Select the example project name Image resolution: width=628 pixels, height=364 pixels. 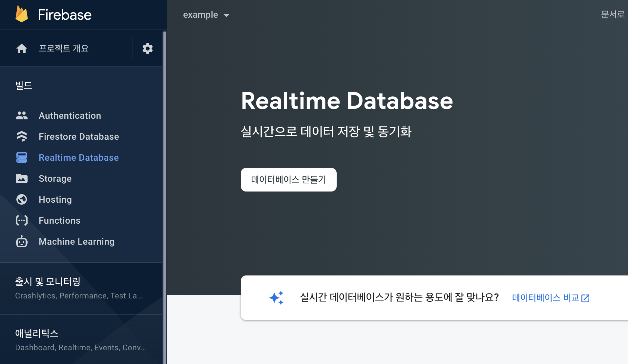pyautogui.click(x=200, y=15)
